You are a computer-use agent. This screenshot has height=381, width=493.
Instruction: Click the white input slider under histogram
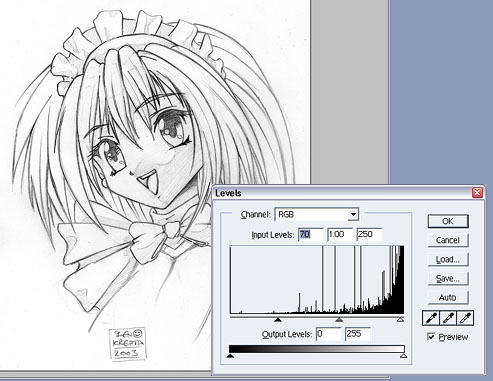pyautogui.click(x=400, y=320)
